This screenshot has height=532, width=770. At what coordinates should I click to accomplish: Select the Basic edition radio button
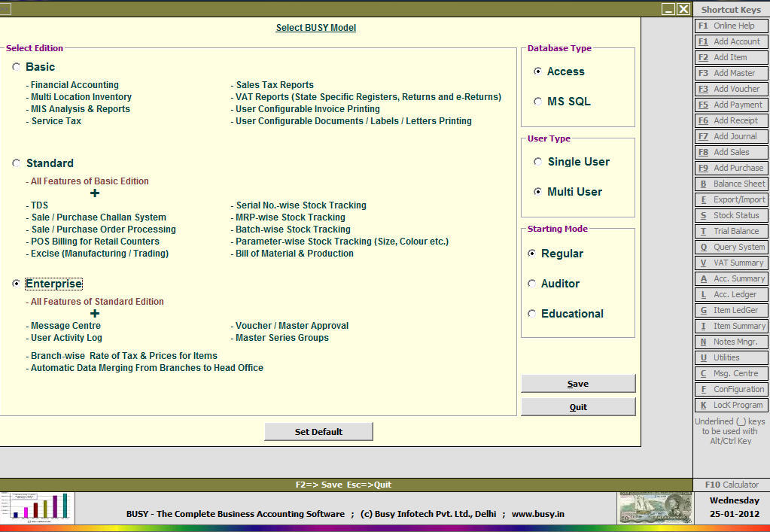[x=17, y=67]
